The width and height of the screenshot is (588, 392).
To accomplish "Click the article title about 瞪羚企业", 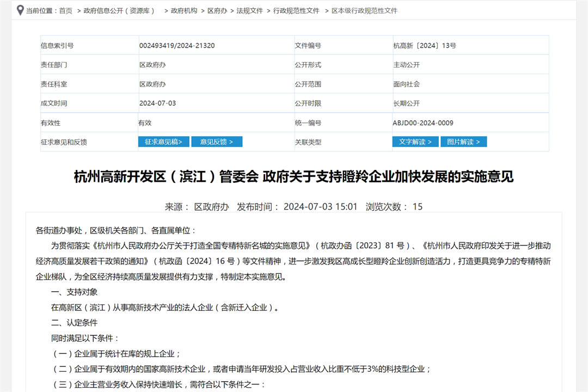I will (293, 177).
